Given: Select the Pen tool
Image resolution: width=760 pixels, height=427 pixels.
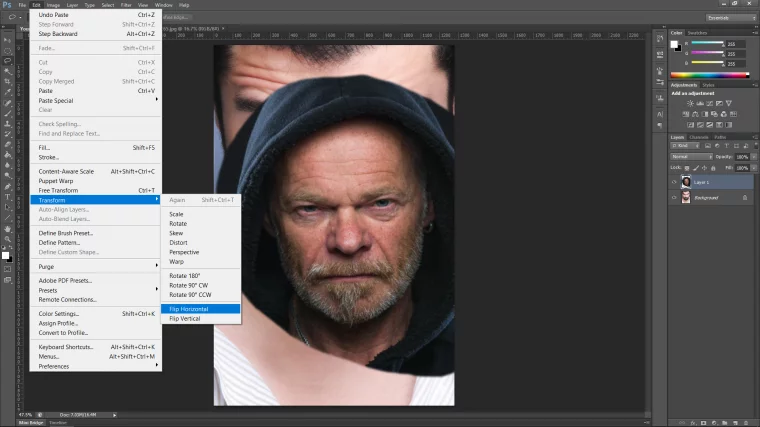Looking at the screenshot, I should 8,187.
